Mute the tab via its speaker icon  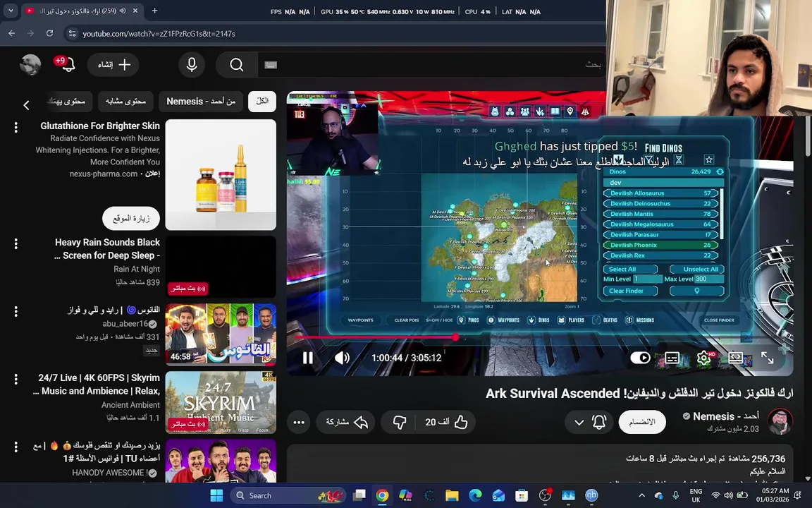point(123,11)
